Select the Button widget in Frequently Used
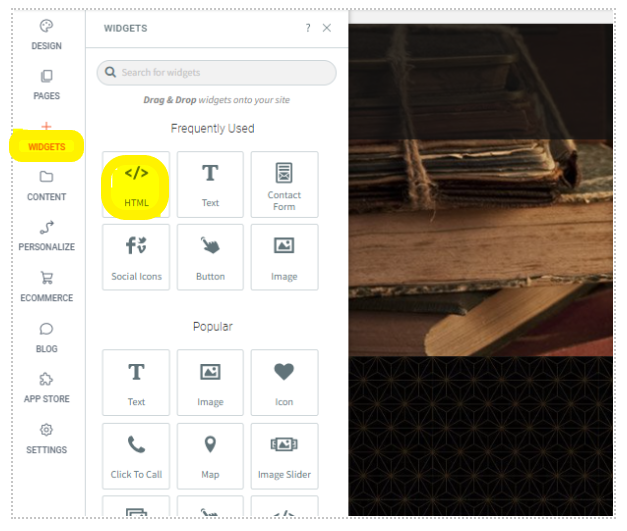The width and height of the screenshot is (627, 531). pos(210,257)
